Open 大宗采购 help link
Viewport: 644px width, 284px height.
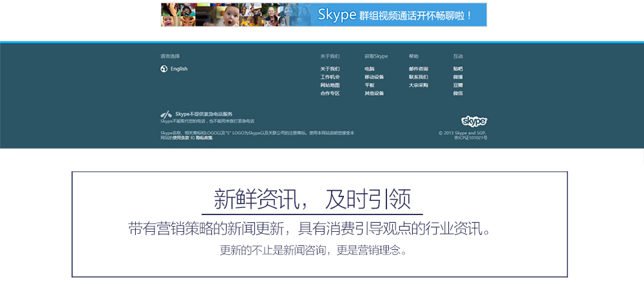click(419, 86)
